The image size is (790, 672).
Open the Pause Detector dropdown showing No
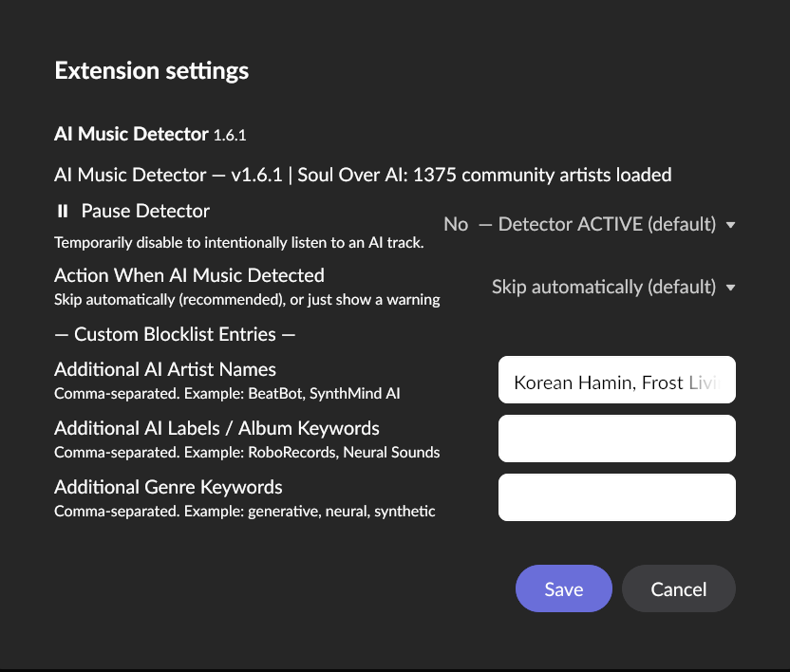(589, 225)
